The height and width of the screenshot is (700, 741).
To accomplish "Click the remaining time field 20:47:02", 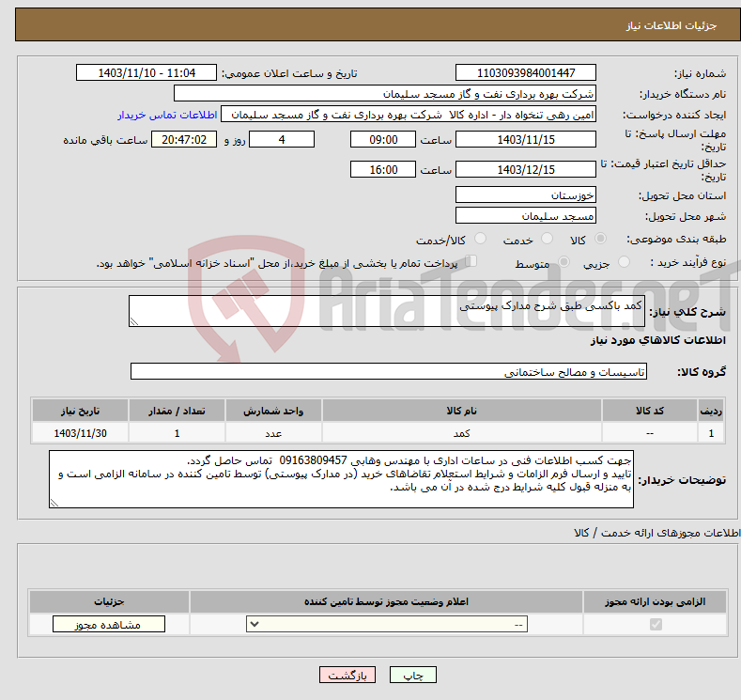I will [184, 139].
